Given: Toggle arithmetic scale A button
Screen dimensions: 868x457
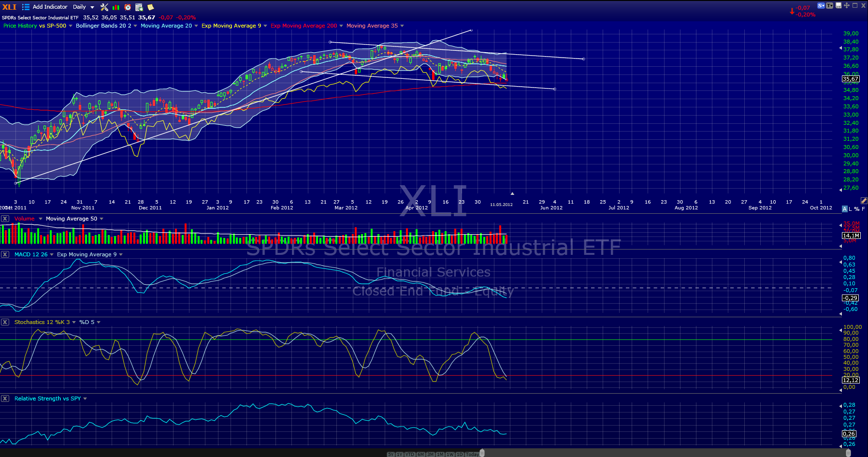Looking at the screenshot, I should coord(845,209).
